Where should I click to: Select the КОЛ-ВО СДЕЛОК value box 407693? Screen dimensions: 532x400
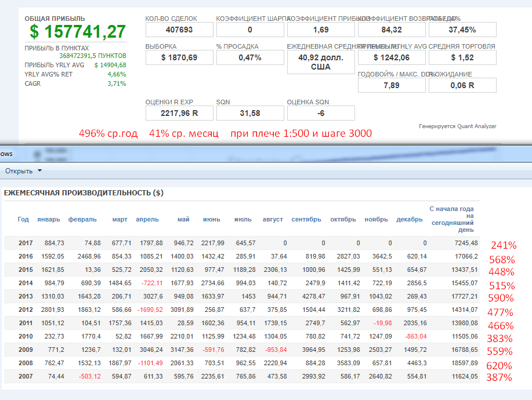[179, 30]
